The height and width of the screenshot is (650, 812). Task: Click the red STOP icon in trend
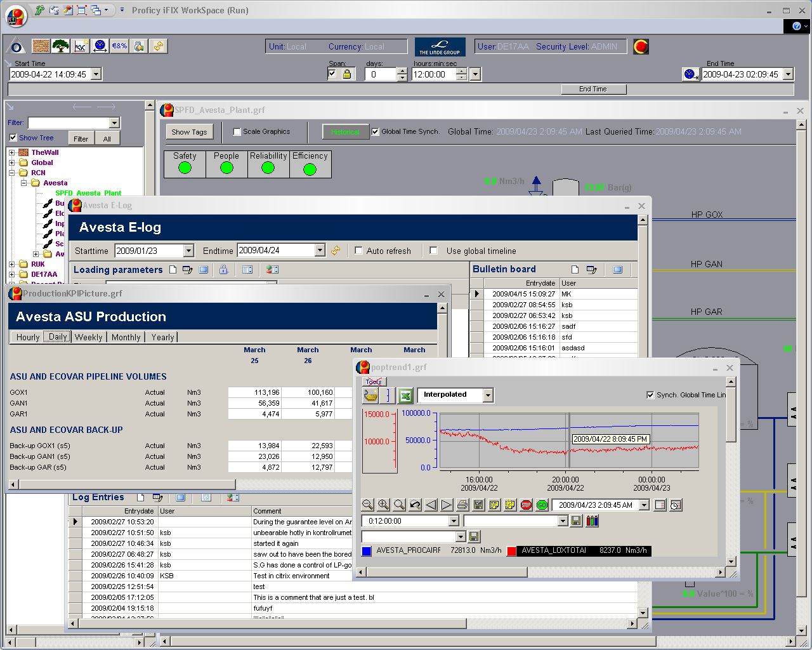click(526, 505)
